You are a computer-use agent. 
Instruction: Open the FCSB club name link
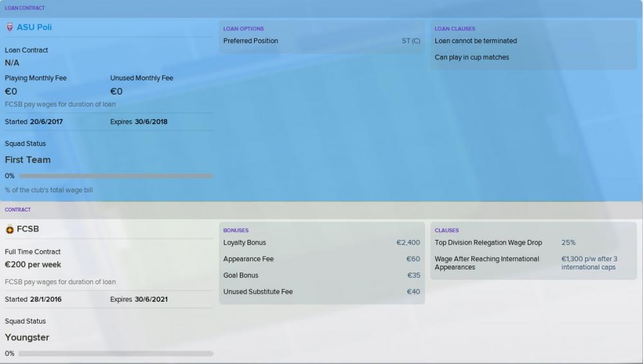(28, 229)
